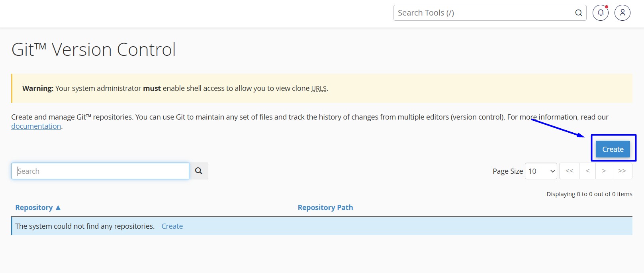
Task: Go to next page with > button
Action: [x=604, y=171]
